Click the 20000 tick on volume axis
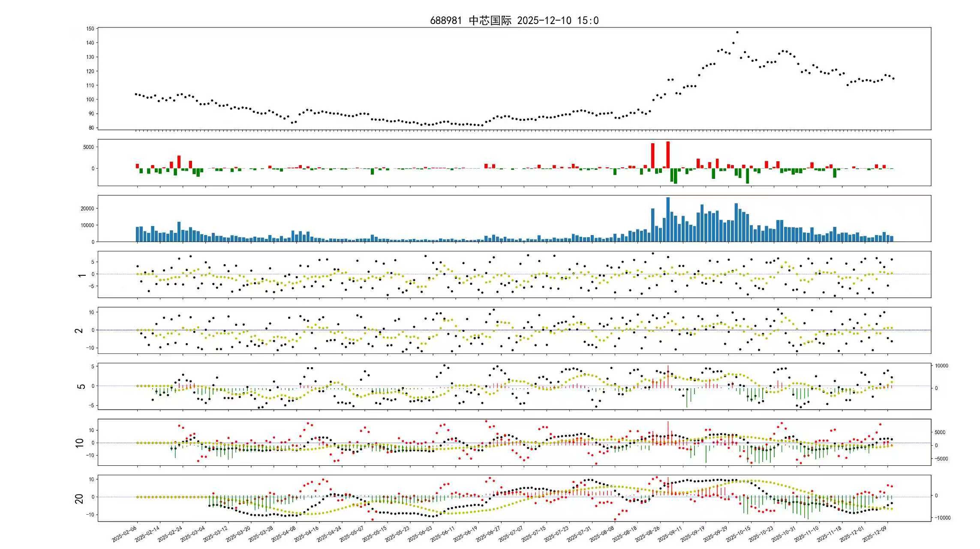Viewport: 980px width, 549px height. tap(87, 208)
